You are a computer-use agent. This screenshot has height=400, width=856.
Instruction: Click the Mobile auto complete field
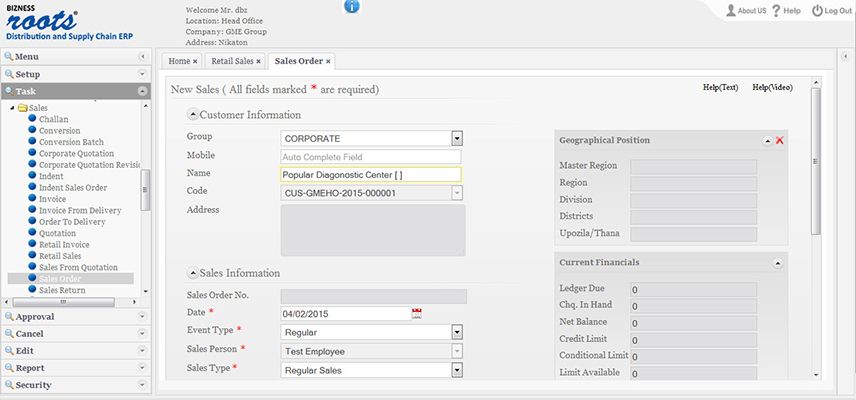371,157
